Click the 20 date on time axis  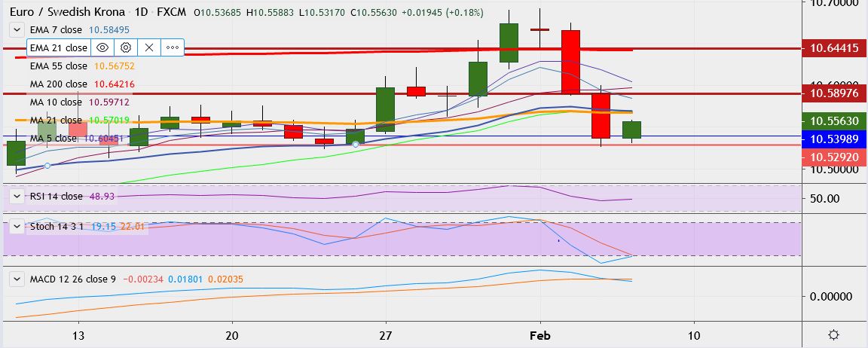tap(233, 335)
